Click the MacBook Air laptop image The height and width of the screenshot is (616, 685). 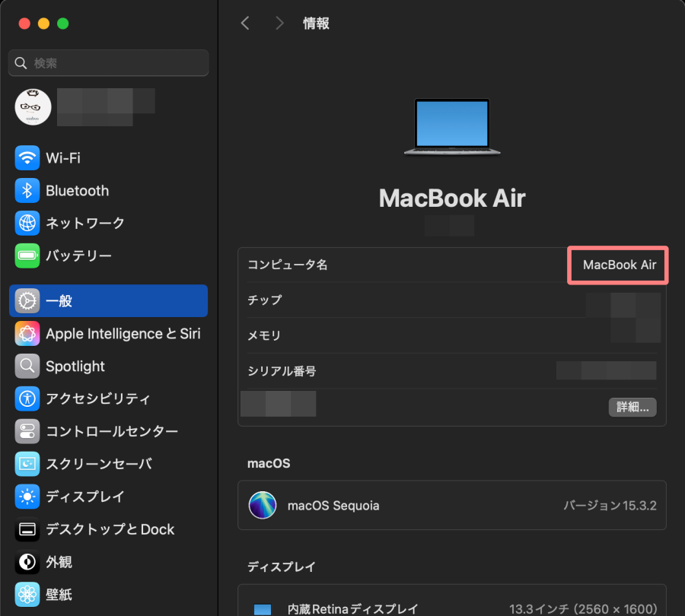[x=452, y=127]
